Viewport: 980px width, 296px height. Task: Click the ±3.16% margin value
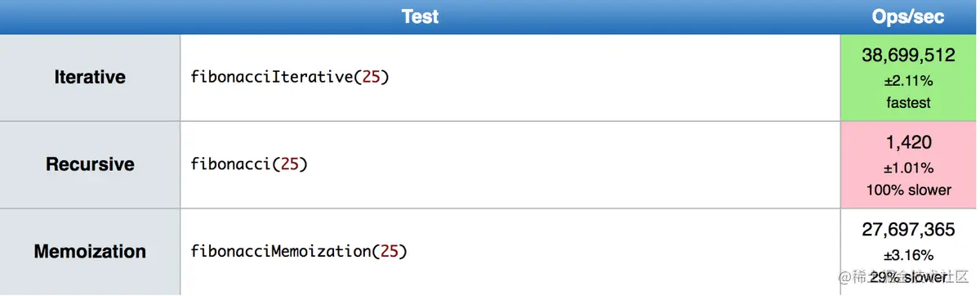(x=908, y=254)
